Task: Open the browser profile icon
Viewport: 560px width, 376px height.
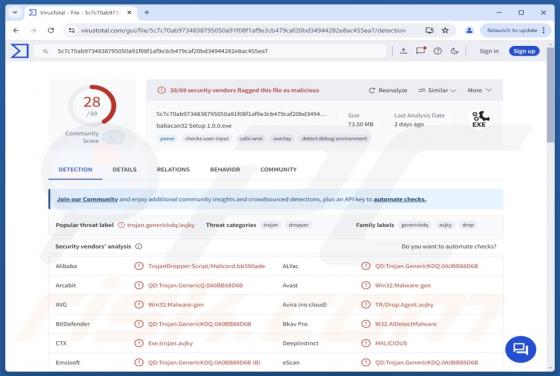Action: [469, 30]
